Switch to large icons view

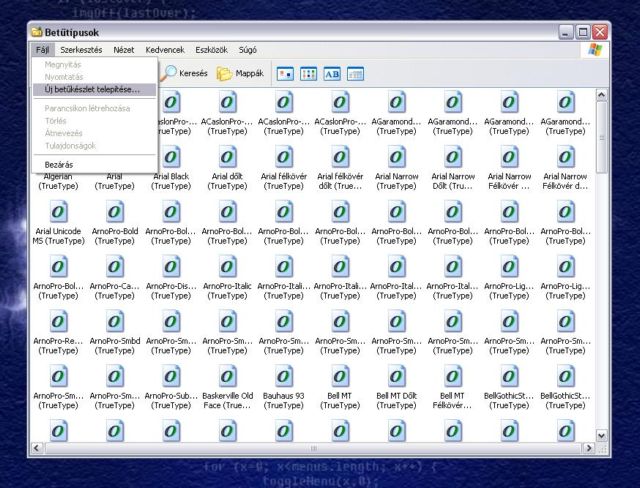click(285, 73)
